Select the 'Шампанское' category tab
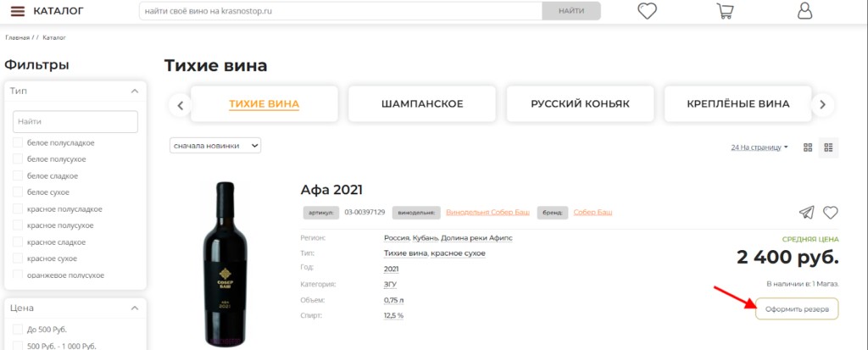868x350 pixels. point(422,104)
